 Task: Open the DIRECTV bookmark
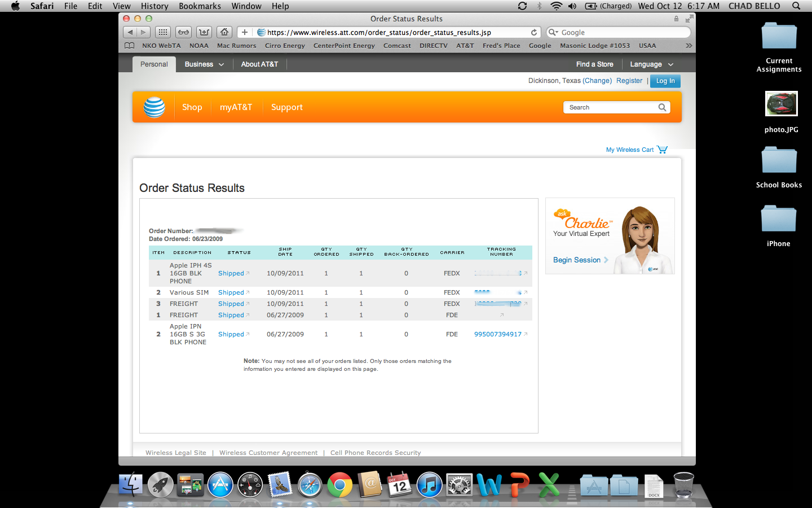(x=433, y=46)
